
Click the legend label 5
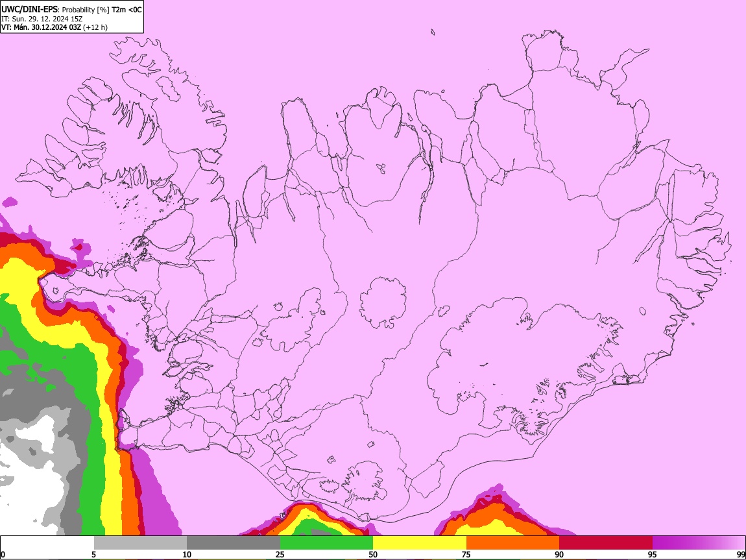point(93,555)
